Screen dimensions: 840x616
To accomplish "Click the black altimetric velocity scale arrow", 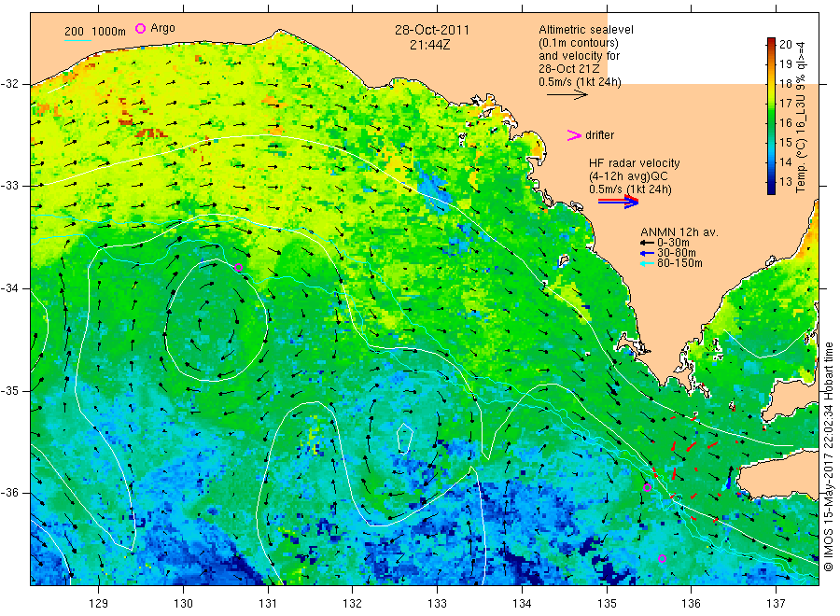I will point(567,95).
